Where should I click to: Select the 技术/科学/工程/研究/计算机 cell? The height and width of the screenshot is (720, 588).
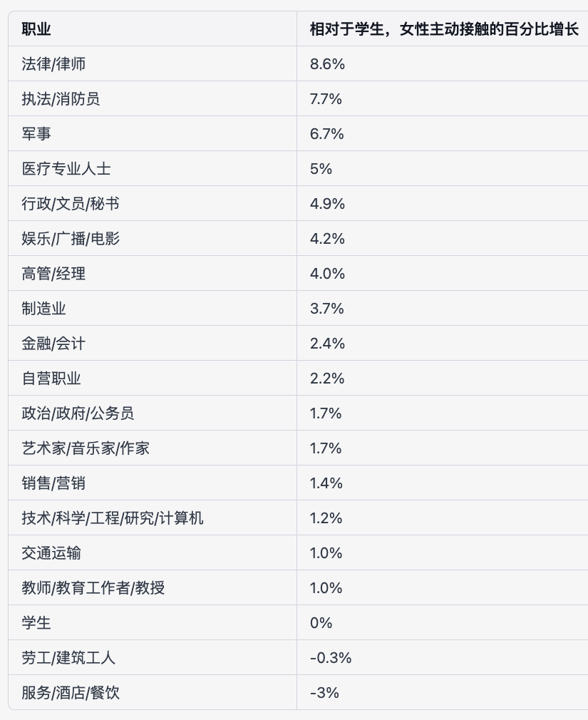click(113, 518)
